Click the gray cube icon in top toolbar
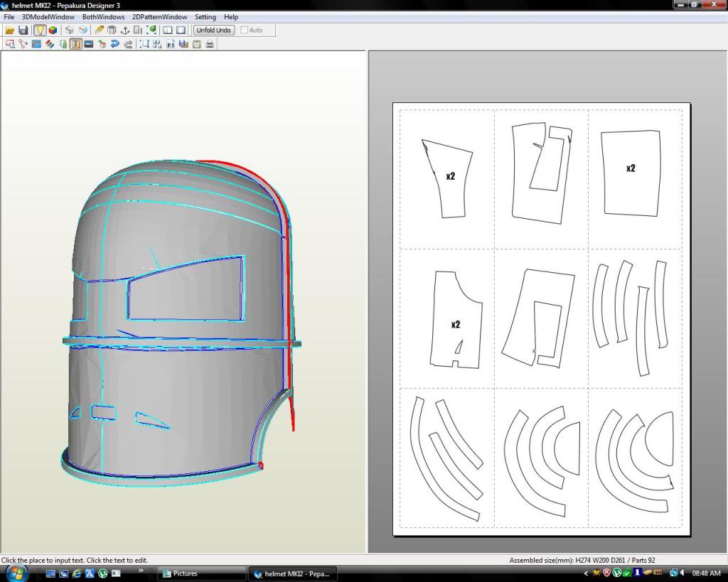The height and width of the screenshot is (582, 728). tap(69, 30)
